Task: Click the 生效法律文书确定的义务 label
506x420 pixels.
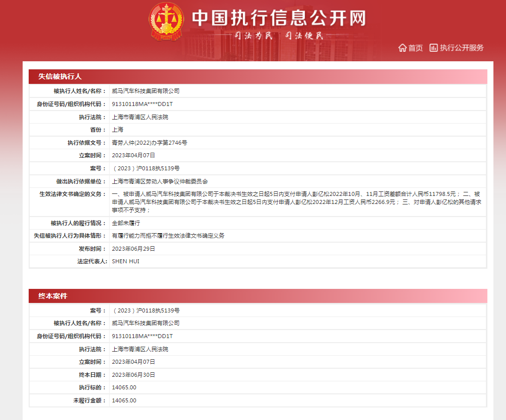Action: [72, 194]
